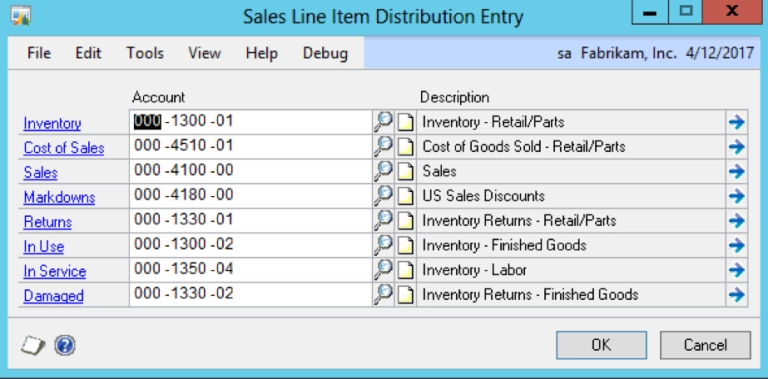
Task: Open note icon on Cost of Sales row
Action: 406,146
